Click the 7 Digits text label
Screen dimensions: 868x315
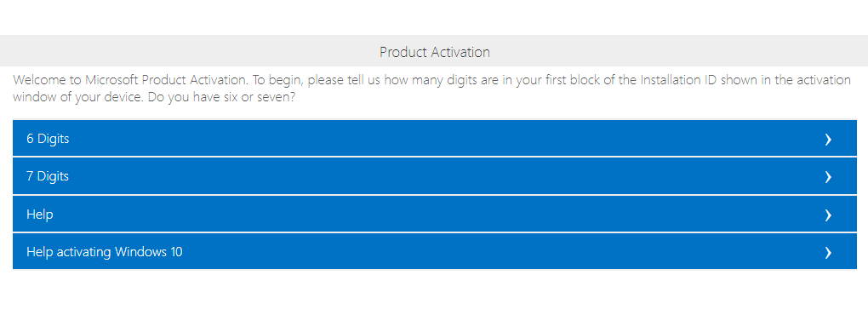pos(48,176)
